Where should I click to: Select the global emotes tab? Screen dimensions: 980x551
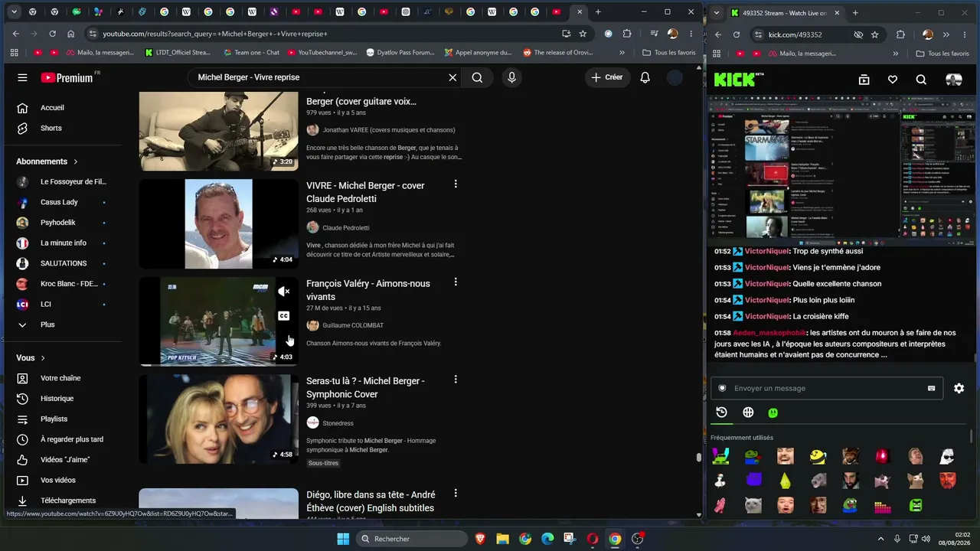(748, 412)
